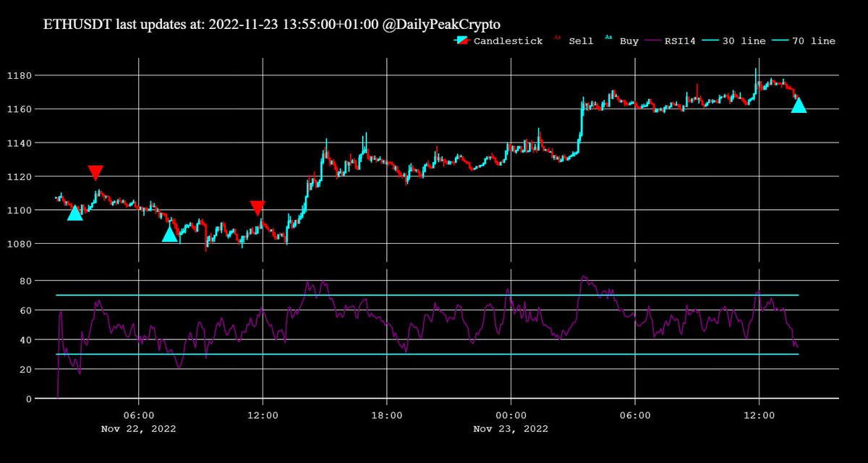
Task: Click the red Sell triangle above the 1120 gridline
Action: (x=95, y=172)
